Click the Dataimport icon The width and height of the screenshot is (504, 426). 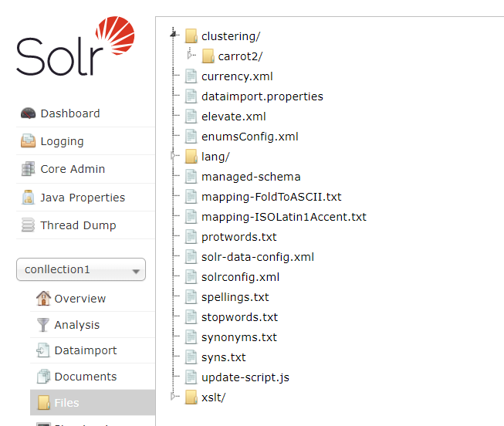pyautogui.click(x=43, y=350)
